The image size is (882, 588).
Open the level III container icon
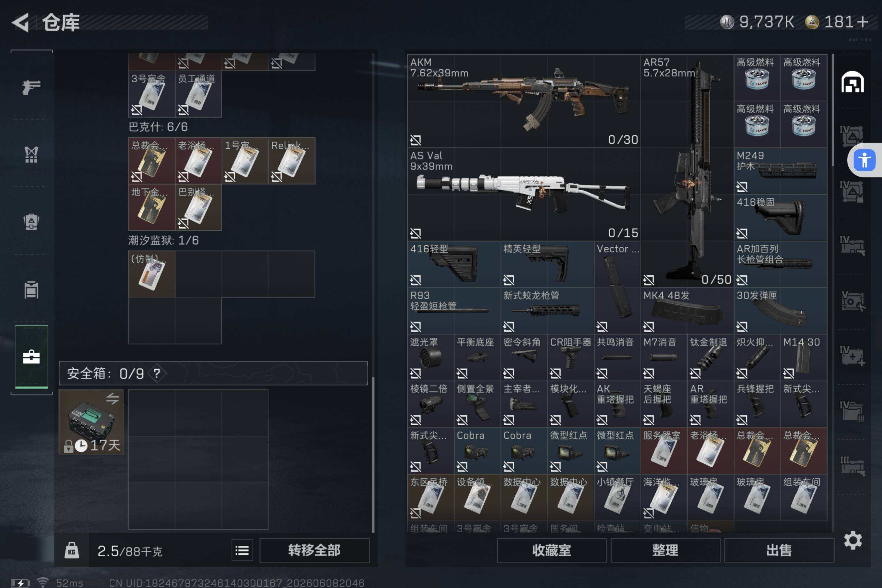point(852,466)
